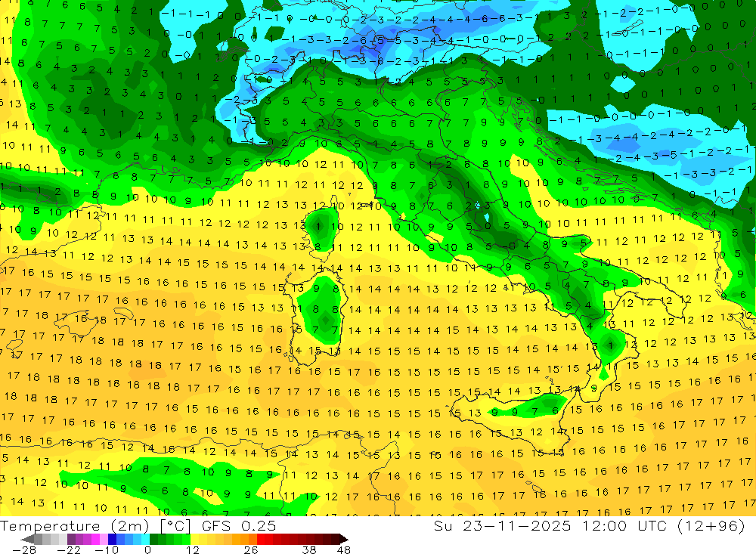Select the bright yellow legend swatch

(194, 539)
